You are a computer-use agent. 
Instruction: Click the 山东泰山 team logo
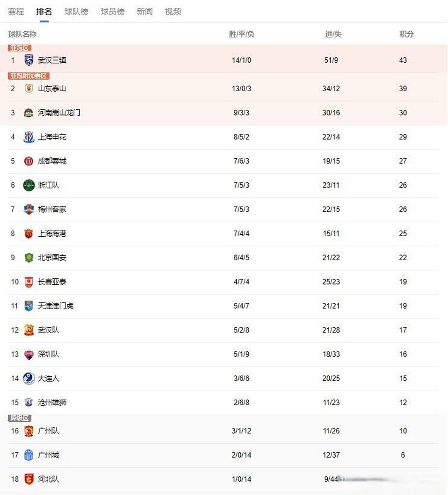pos(29,89)
